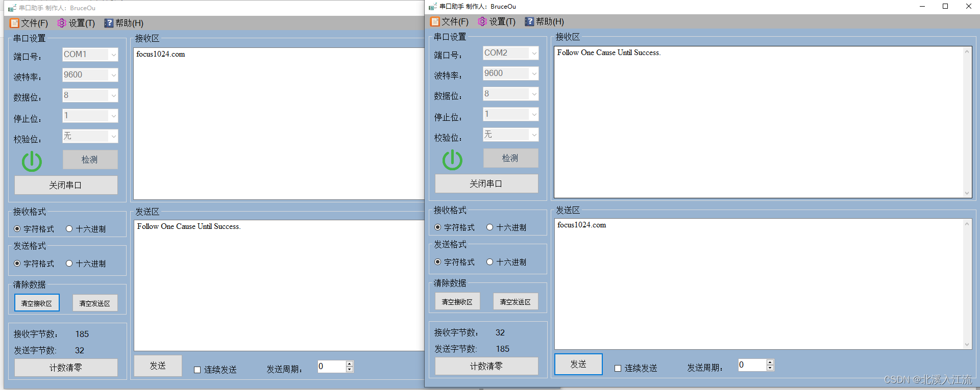Image resolution: width=980 pixels, height=390 pixels.
Task: Click 关闭串口 button in COM1 window
Action: 66,185
